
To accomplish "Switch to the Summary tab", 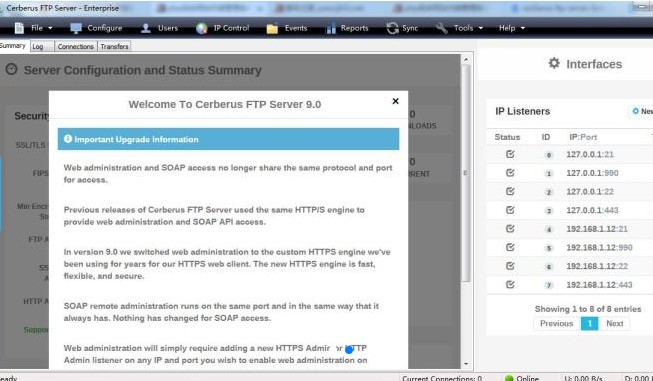I will [12, 46].
